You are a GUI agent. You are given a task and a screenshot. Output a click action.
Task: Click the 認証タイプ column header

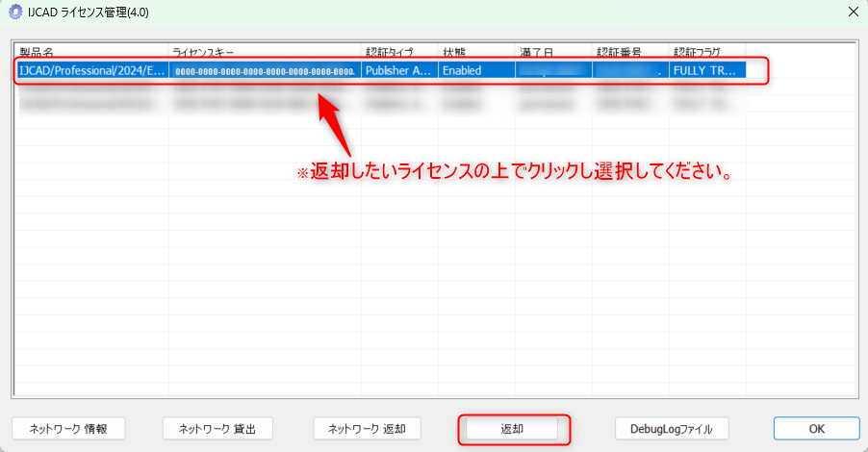pyautogui.click(x=399, y=52)
